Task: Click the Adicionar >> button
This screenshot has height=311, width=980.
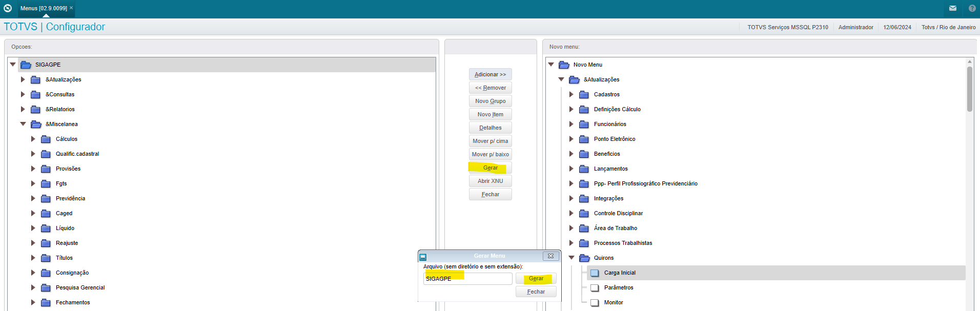Action: (x=491, y=74)
